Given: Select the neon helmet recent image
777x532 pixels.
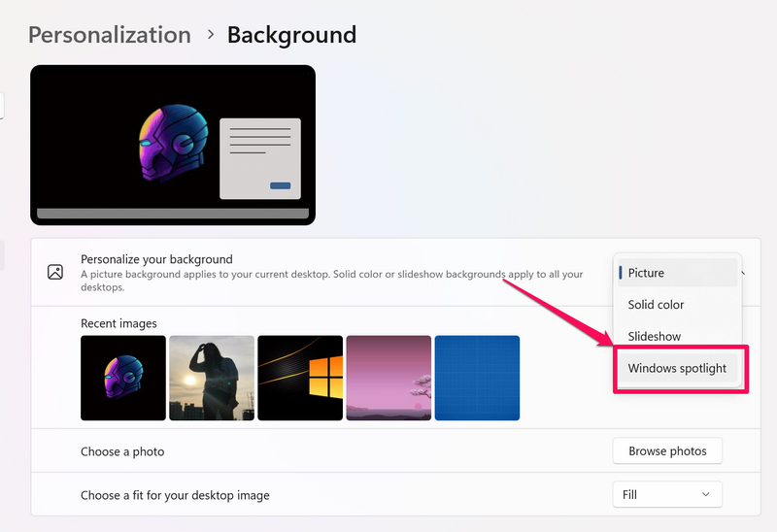Looking at the screenshot, I should 123,378.
